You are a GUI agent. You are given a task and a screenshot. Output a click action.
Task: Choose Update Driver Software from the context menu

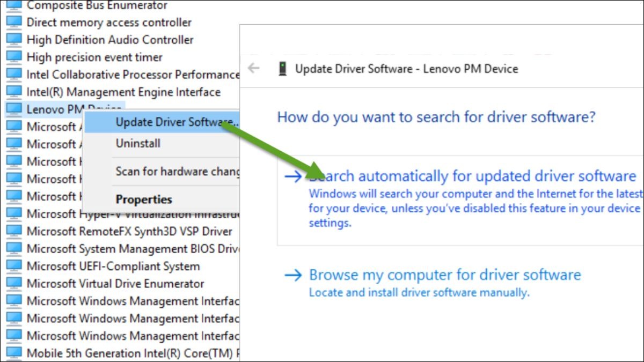click(x=162, y=123)
